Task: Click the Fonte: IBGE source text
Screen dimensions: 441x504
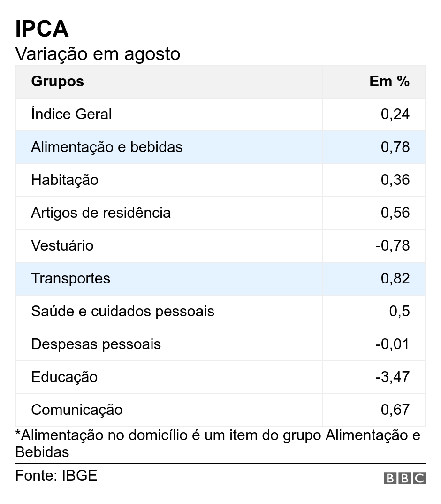Action: (56, 476)
